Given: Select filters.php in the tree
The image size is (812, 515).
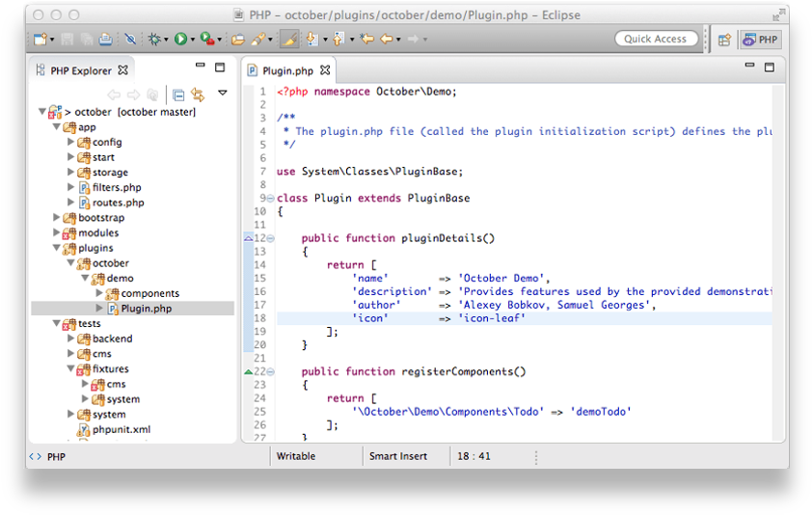Looking at the screenshot, I should pos(117,187).
